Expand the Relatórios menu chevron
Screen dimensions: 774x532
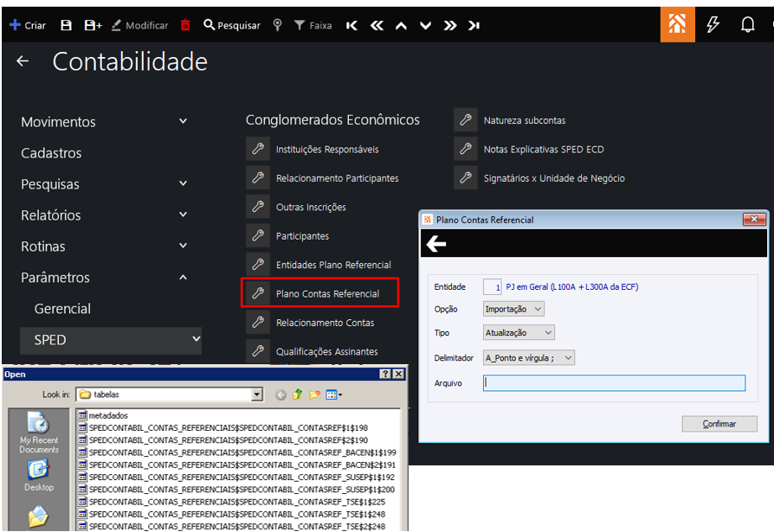click(184, 215)
